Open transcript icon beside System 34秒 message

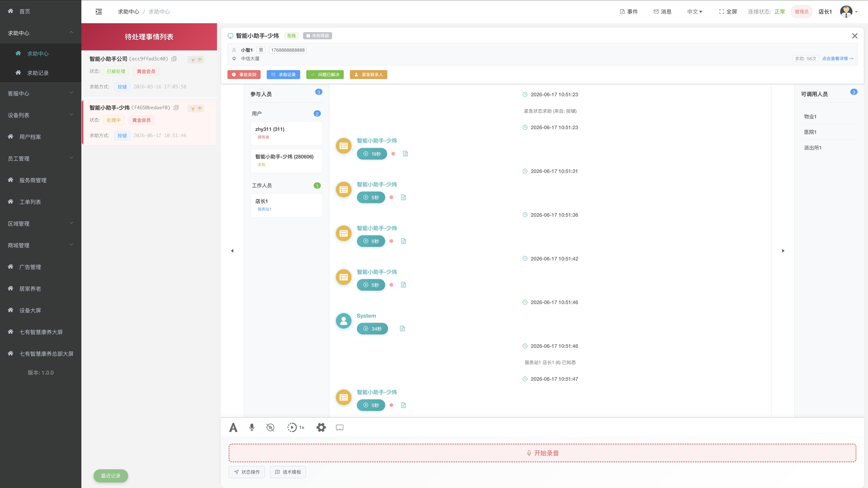point(402,328)
